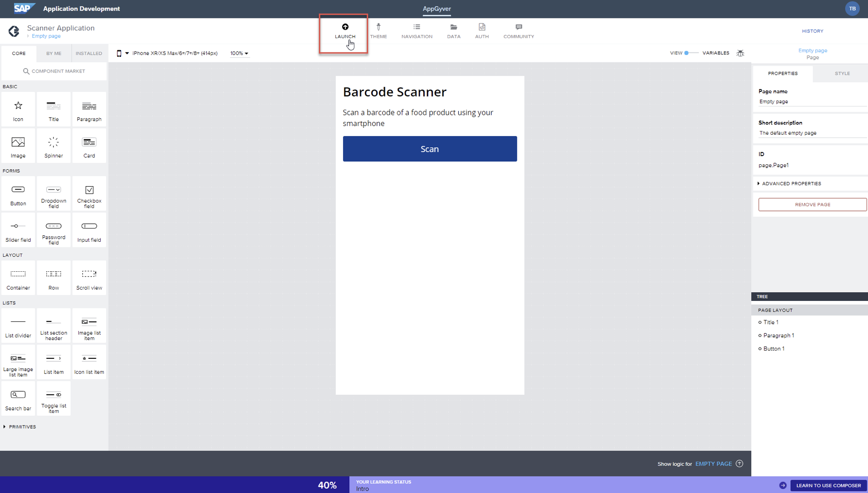Screen dimensions: 868x493
Task: Select the Dropdown field component
Action: 54,194
